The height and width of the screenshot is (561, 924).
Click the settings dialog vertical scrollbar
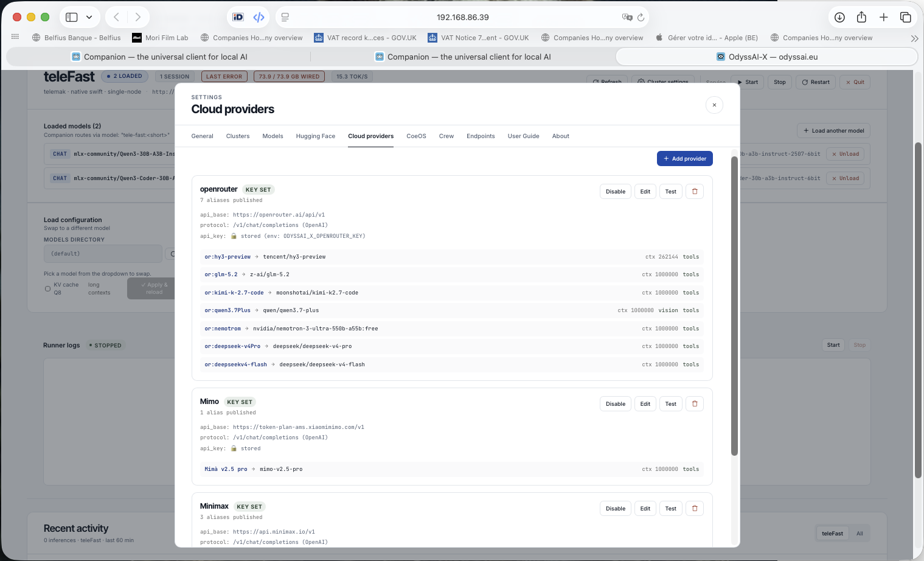(734, 305)
